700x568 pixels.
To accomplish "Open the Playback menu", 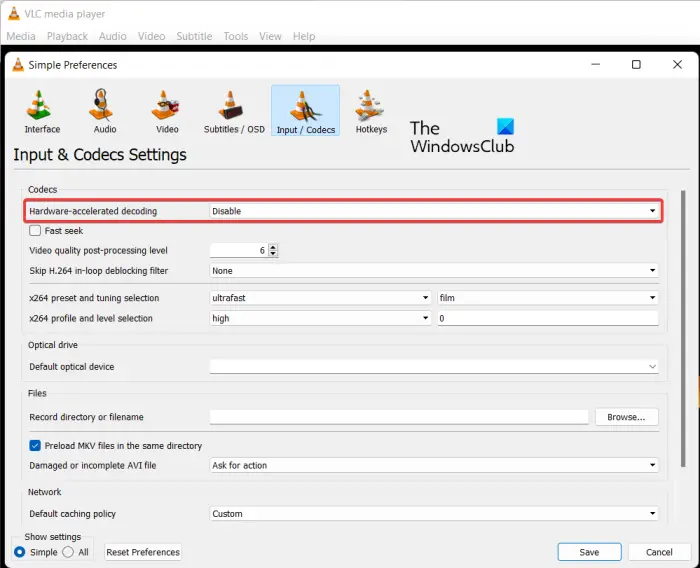I will (67, 36).
